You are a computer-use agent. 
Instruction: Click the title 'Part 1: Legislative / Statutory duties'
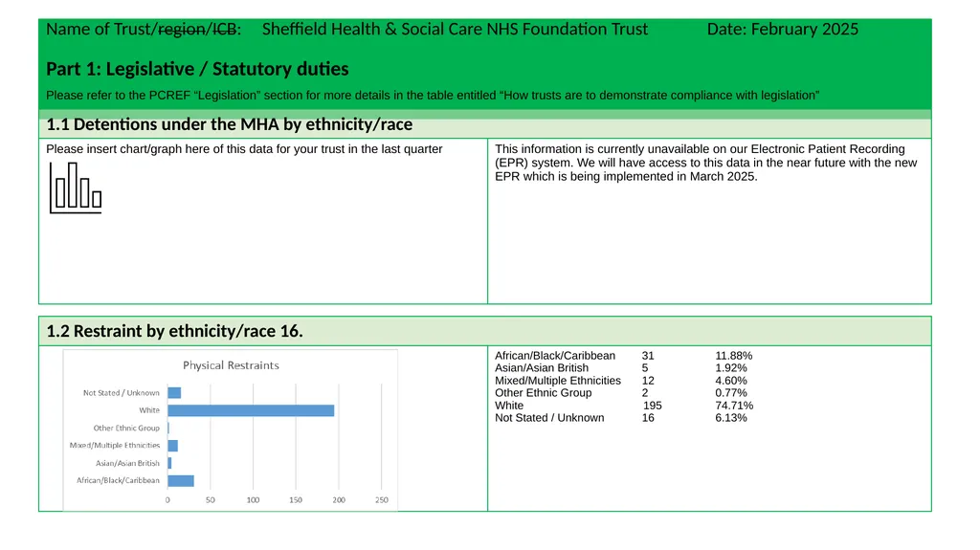point(197,69)
